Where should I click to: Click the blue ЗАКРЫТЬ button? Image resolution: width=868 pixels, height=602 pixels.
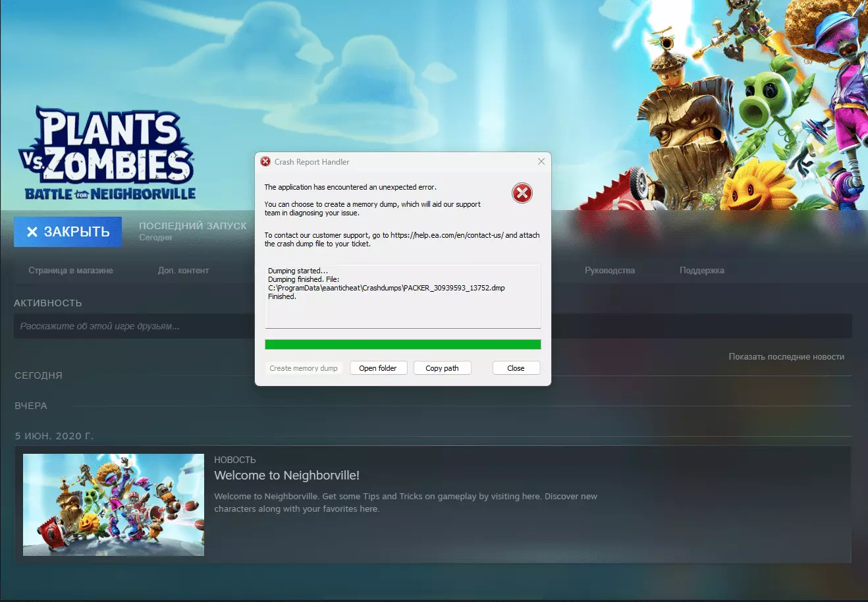[68, 232]
